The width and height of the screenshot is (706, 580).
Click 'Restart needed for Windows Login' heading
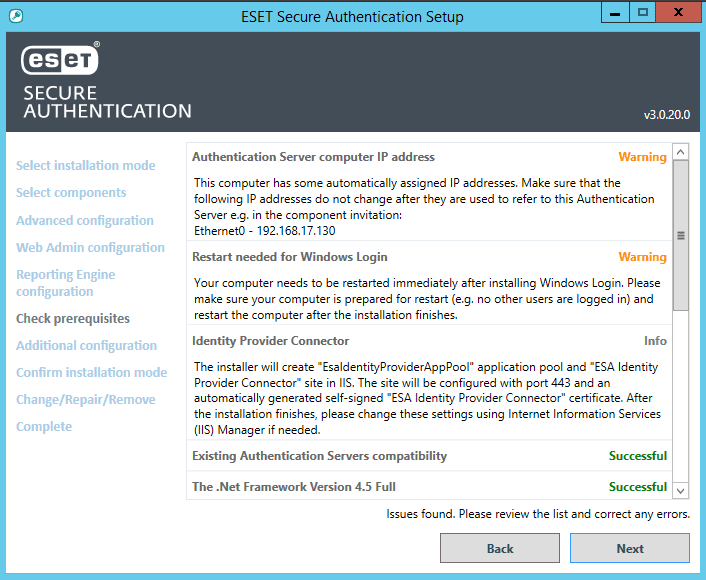[x=290, y=257]
